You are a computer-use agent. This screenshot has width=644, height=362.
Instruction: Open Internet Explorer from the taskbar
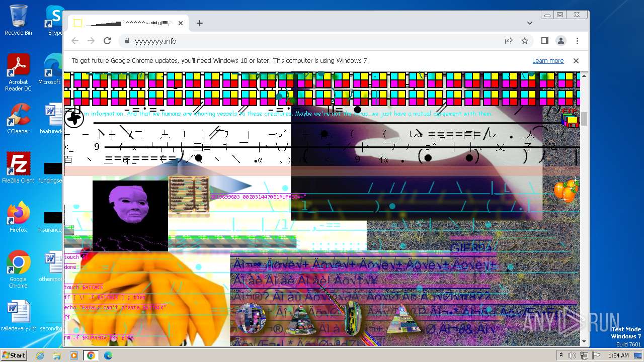click(x=40, y=355)
